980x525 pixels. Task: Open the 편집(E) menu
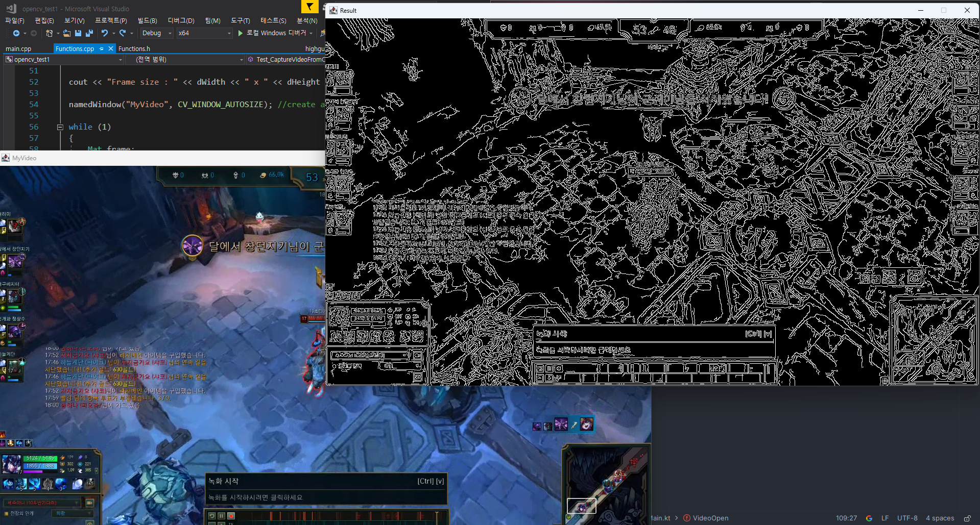tap(44, 20)
